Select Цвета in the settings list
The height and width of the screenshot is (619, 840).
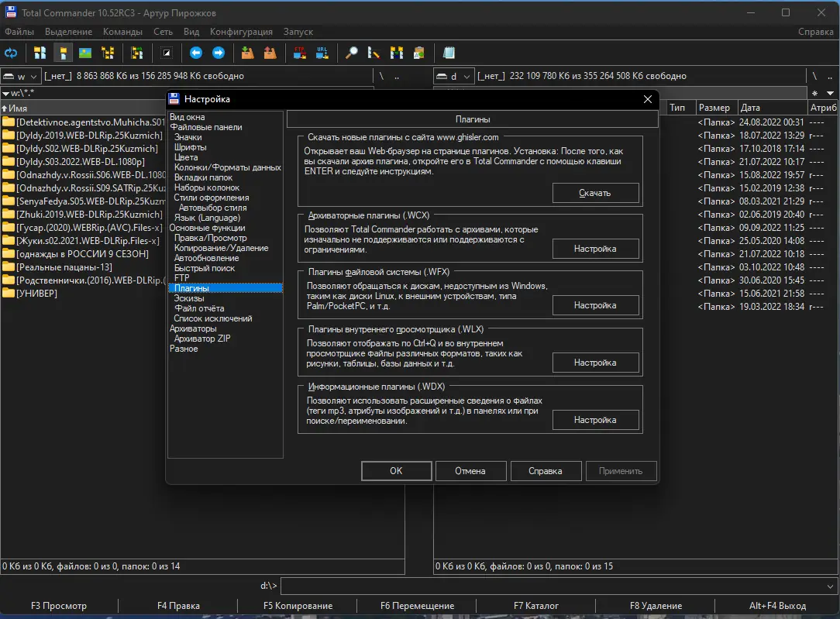point(186,157)
